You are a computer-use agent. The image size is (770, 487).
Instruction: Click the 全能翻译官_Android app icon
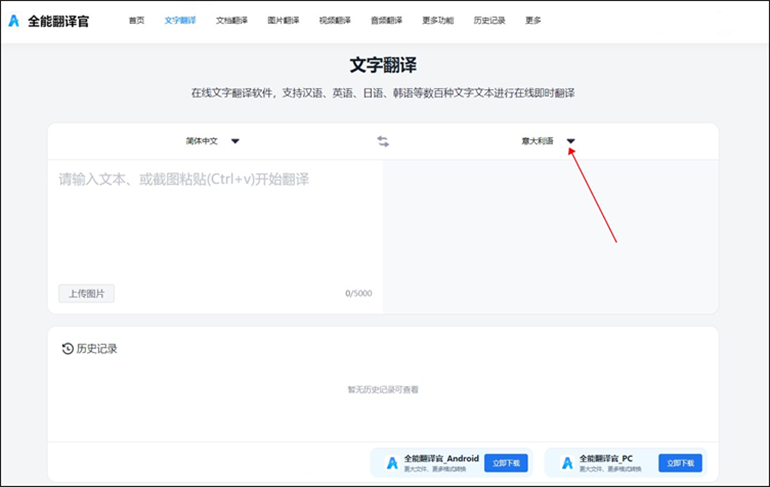point(392,463)
